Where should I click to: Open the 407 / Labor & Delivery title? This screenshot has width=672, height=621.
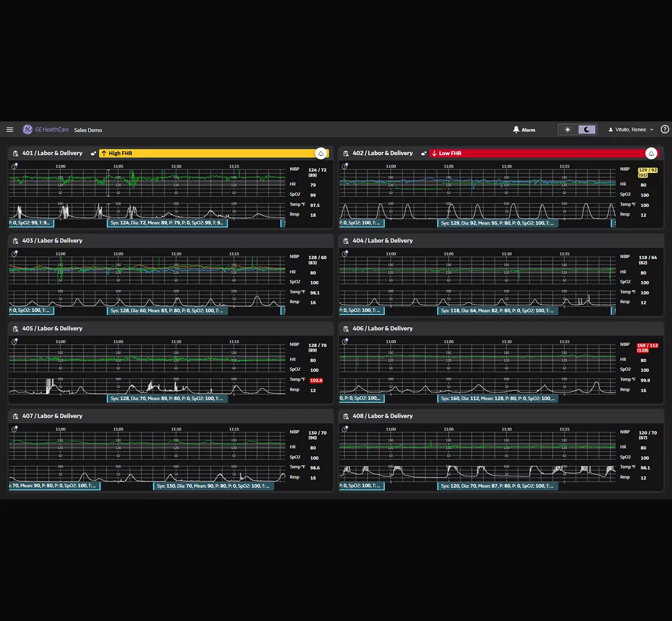(x=52, y=416)
